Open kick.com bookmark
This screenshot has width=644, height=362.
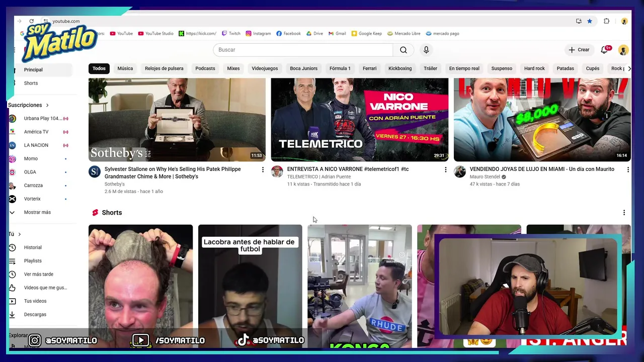point(198,34)
